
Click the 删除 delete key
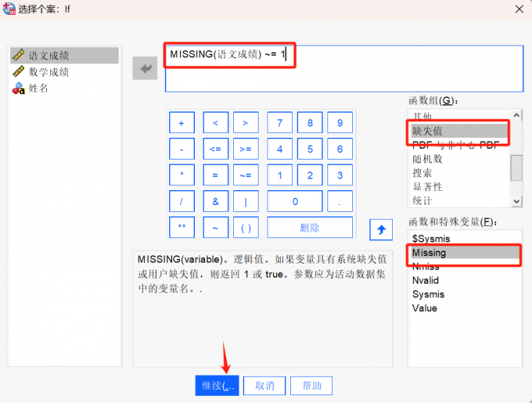click(x=310, y=227)
